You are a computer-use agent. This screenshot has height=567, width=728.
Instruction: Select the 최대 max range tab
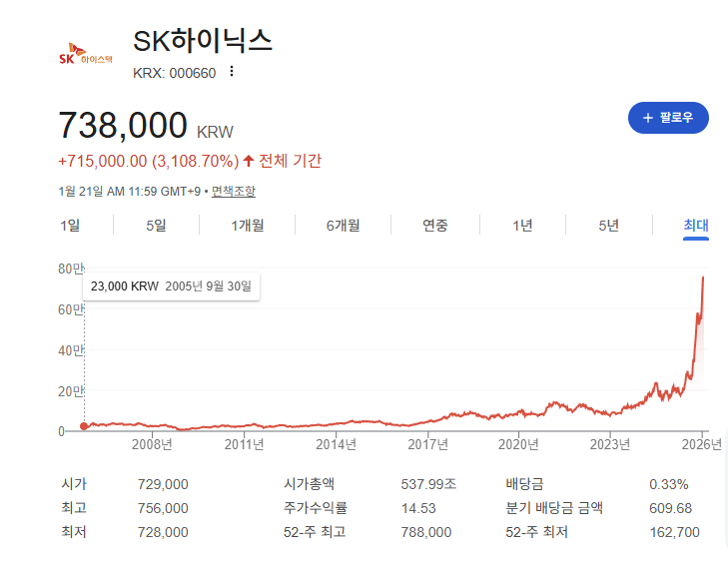[x=695, y=226]
